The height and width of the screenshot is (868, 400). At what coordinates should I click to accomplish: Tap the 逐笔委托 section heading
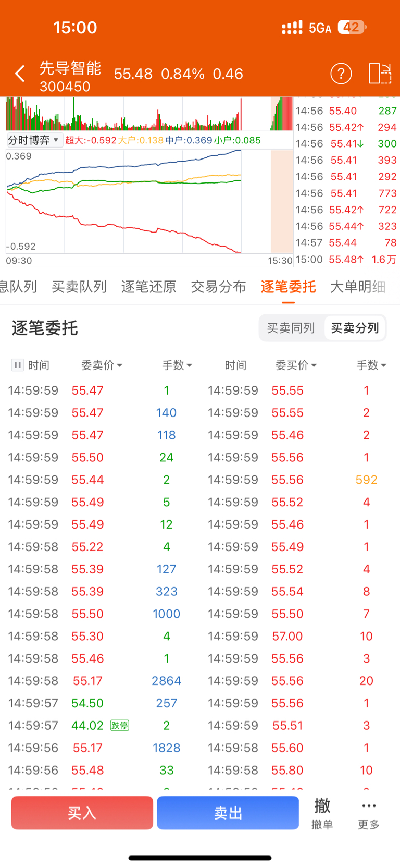coord(45,328)
